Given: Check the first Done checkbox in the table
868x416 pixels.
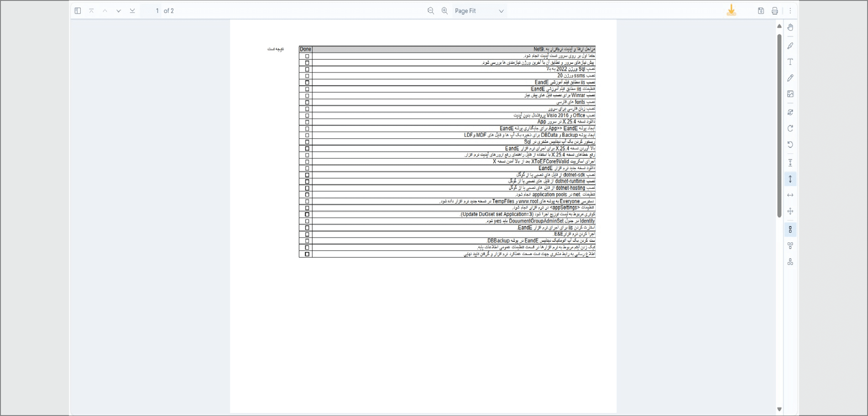Looking at the screenshot, I should click(x=307, y=56).
